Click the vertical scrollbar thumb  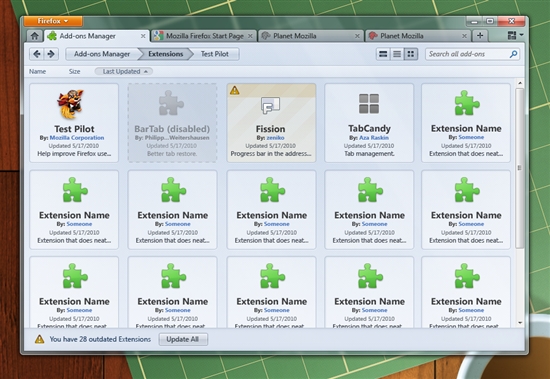click(x=520, y=168)
